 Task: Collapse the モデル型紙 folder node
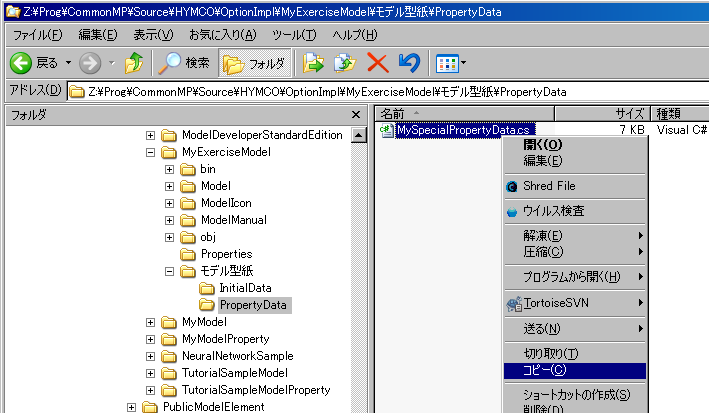pos(170,271)
